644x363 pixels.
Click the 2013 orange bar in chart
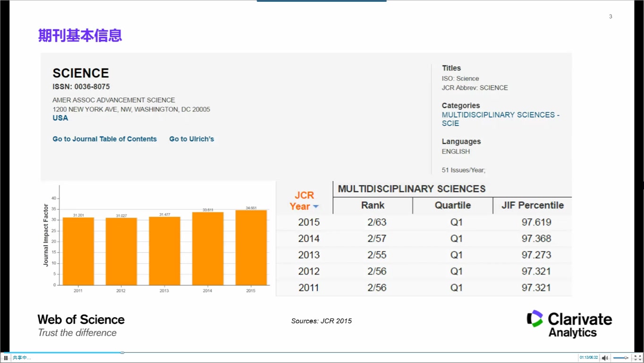(164, 251)
